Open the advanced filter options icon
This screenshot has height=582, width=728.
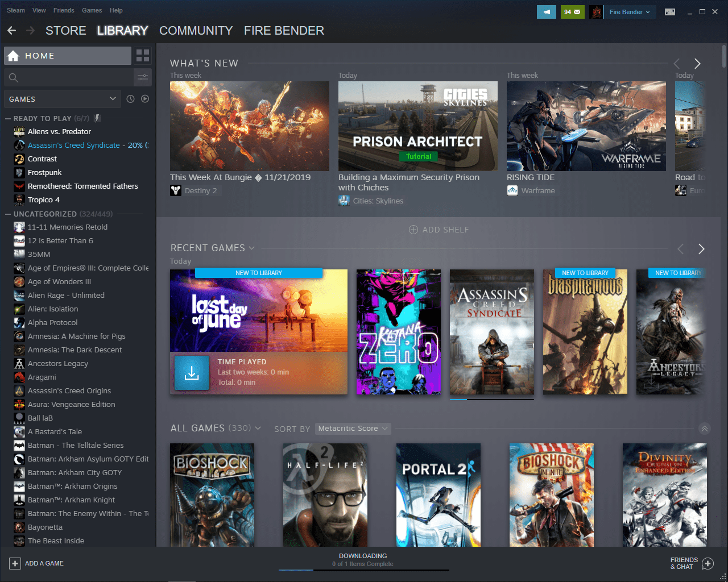pyautogui.click(x=143, y=77)
